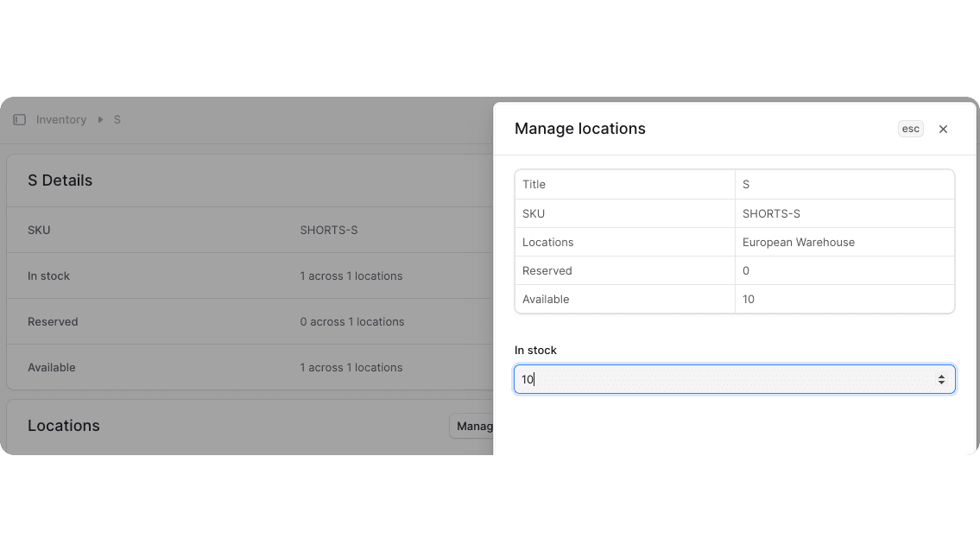Screen dimensions: 980x551
Task: Click the stepper decrement arrow on In stock
Action: (941, 383)
